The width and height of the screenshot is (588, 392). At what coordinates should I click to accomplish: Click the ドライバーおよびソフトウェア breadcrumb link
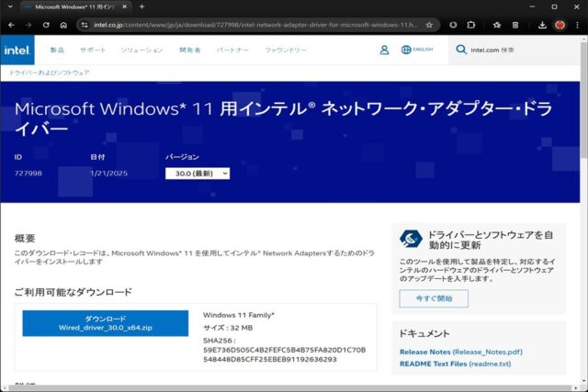[x=49, y=73]
